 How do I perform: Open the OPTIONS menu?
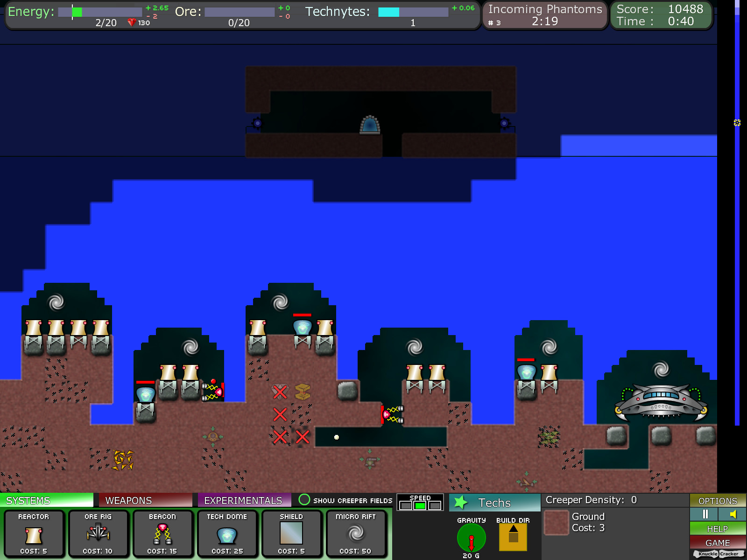718,500
